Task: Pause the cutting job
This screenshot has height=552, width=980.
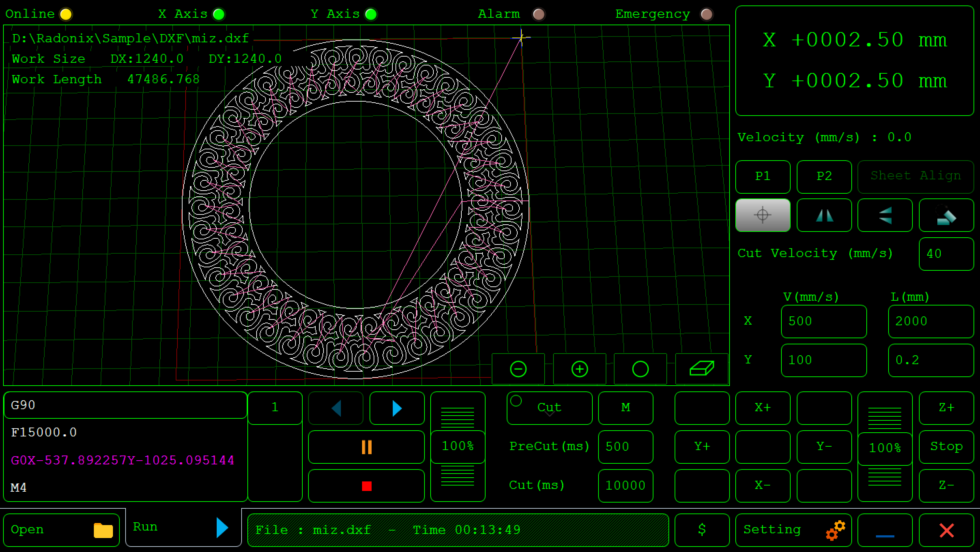Action: click(x=366, y=447)
